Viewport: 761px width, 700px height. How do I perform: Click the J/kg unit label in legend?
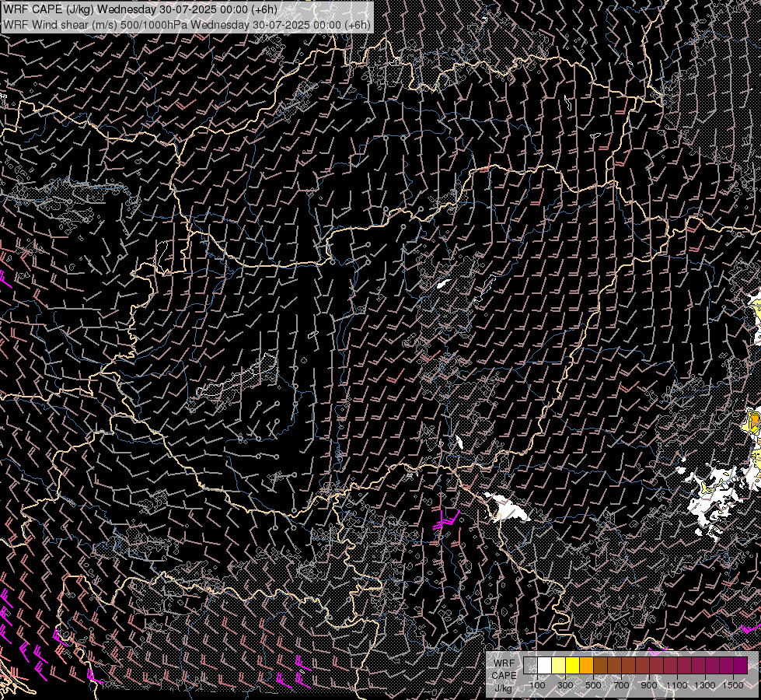pyautogui.click(x=503, y=688)
